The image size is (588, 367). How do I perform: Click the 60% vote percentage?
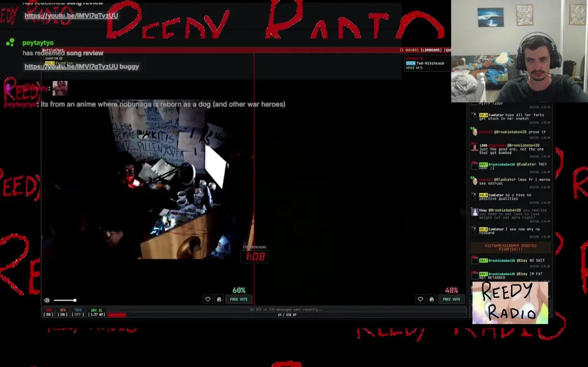(239, 291)
